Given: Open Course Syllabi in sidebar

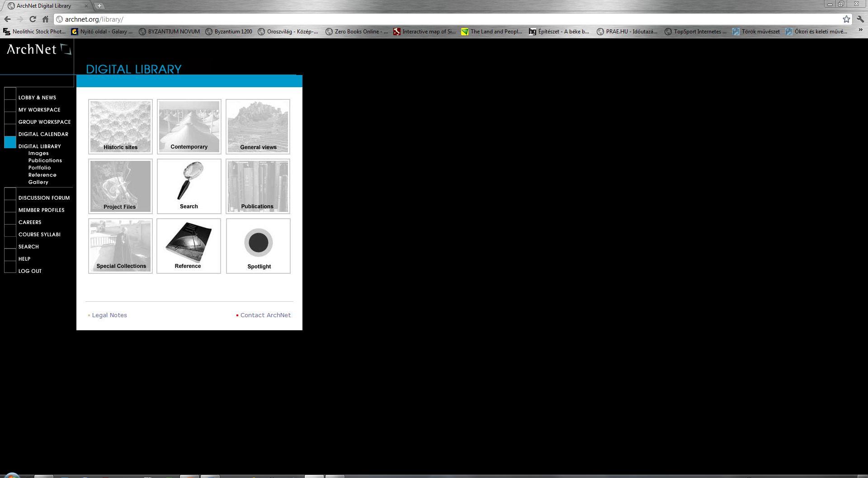Looking at the screenshot, I should tap(39, 234).
